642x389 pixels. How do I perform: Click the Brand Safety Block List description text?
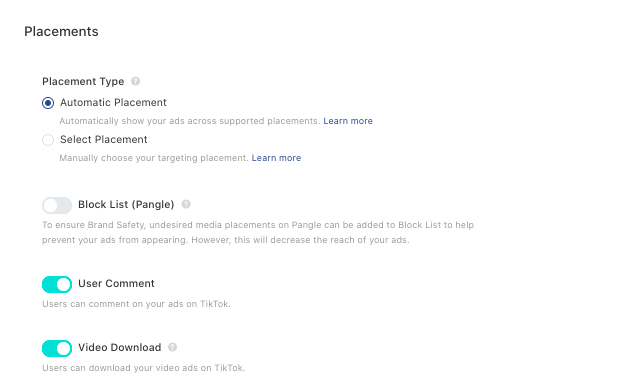click(258, 232)
